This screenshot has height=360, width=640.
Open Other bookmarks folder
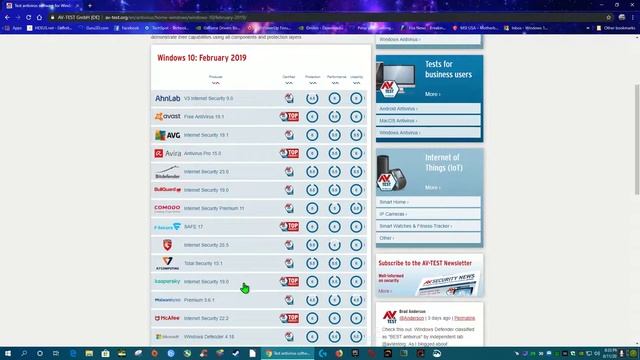pyautogui.click(x=616, y=28)
